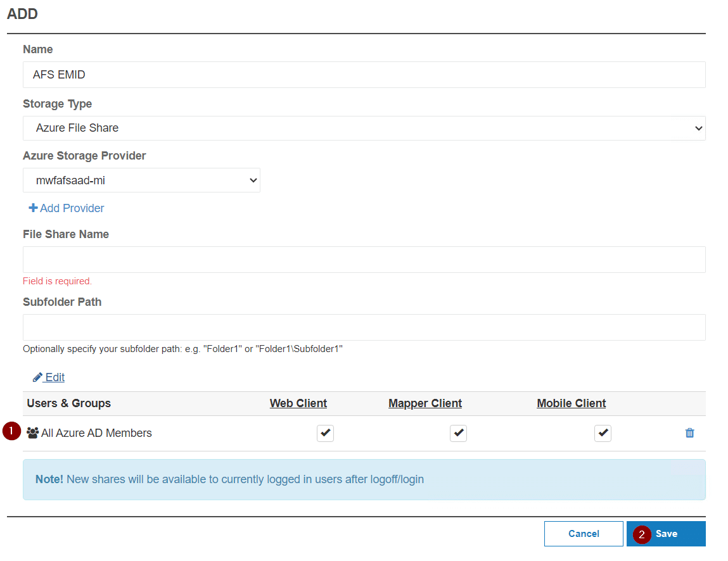Click the delete trash icon for All Azure AD Members
Viewport: 728px width, 561px height.
click(x=690, y=433)
